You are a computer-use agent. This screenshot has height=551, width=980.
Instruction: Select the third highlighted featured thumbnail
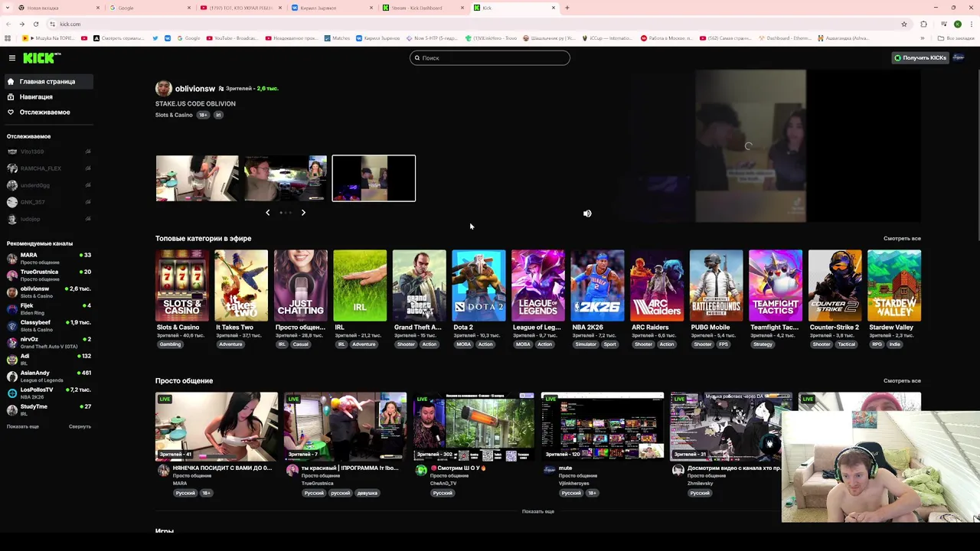(x=374, y=178)
